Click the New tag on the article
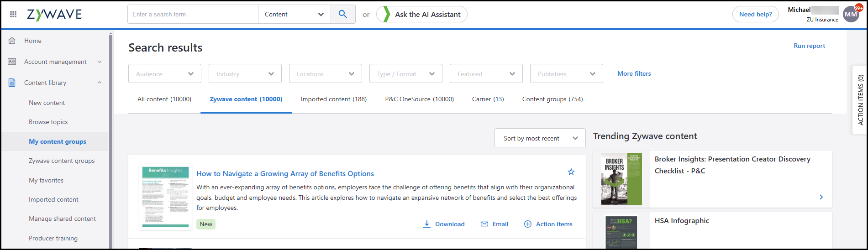868x250 pixels. click(x=206, y=224)
